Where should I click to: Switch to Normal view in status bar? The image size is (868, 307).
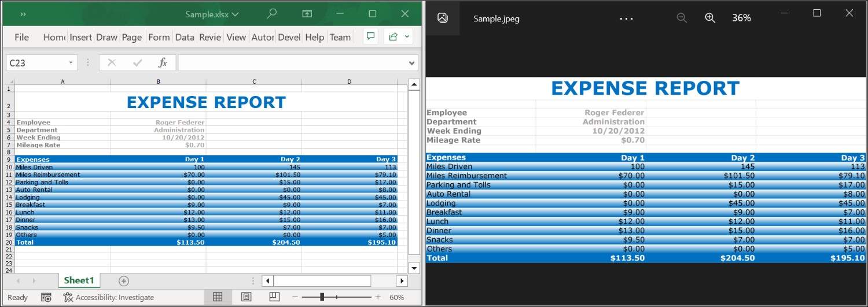(218, 297)
